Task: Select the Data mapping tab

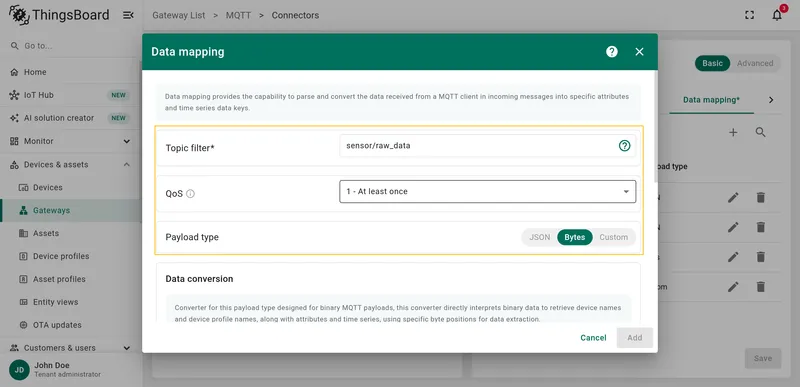Action: (x=711, y=100)
